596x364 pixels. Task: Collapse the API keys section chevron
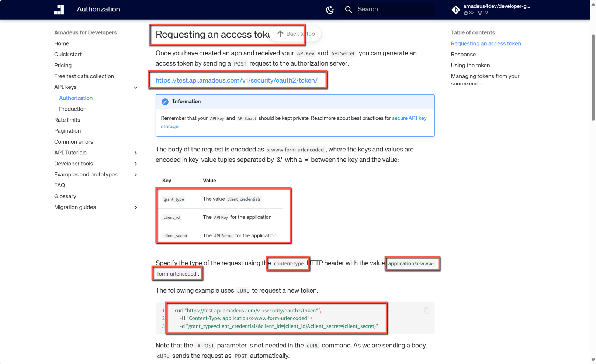click(136, 87)
